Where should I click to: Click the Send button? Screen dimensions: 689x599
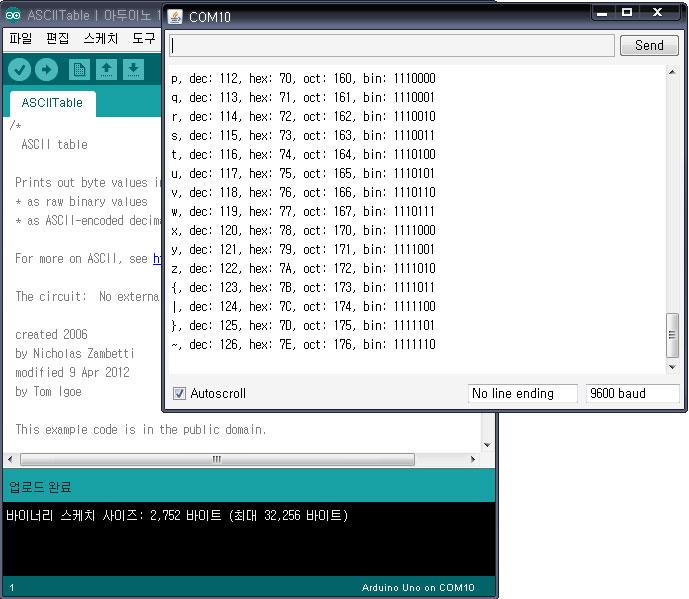(x=649, y=45)
